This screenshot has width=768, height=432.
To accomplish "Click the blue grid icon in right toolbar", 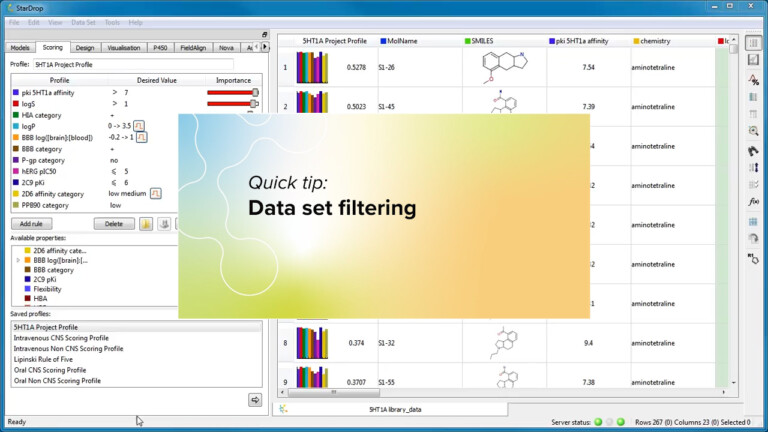I will click(753, 221).
